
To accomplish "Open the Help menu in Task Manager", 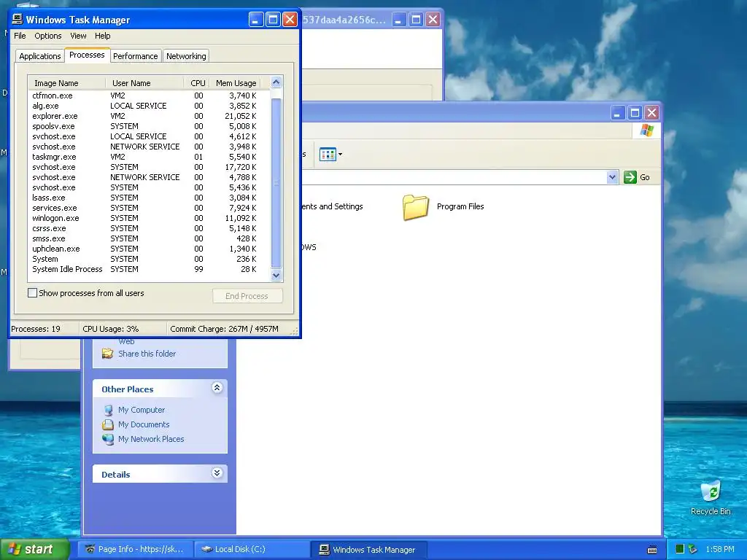I will coord(102,36).
